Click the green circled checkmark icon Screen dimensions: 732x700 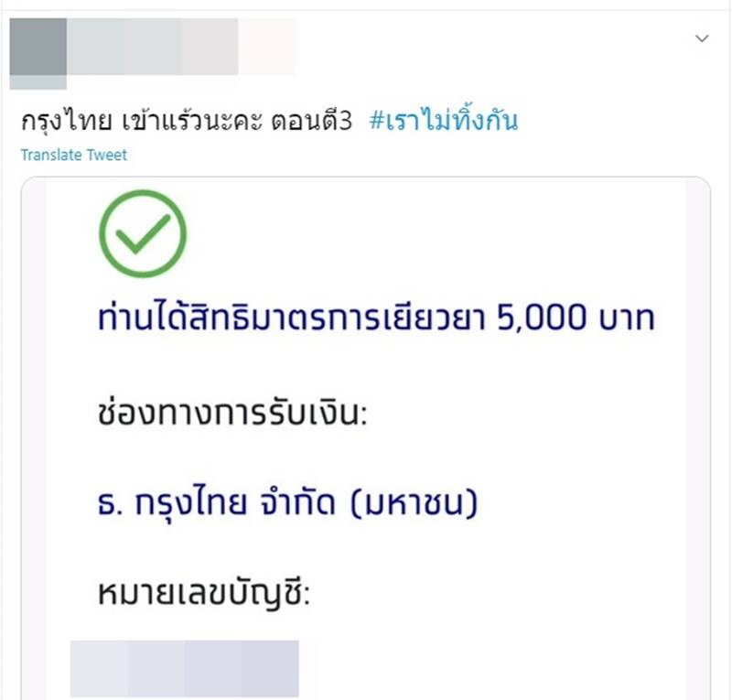coord(143,233)
